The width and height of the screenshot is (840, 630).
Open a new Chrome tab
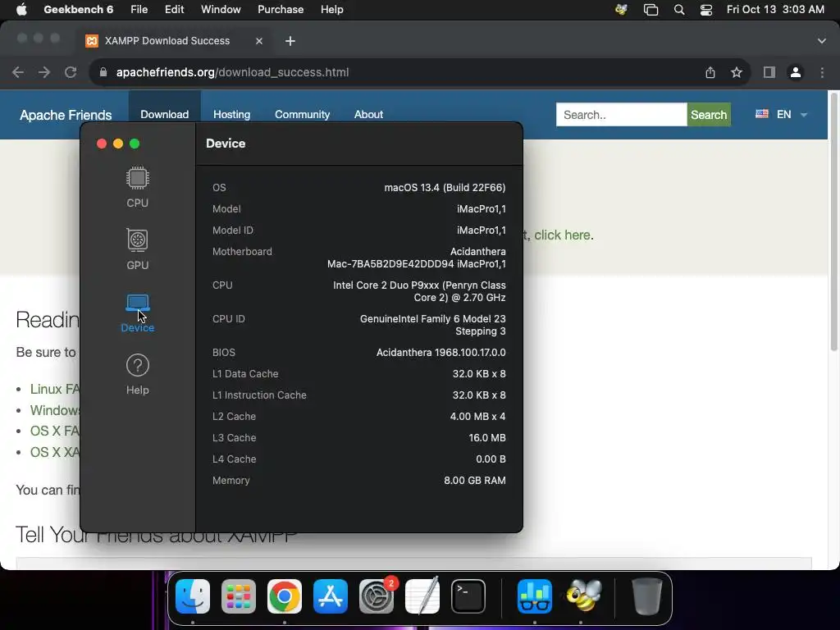point(290,41)
